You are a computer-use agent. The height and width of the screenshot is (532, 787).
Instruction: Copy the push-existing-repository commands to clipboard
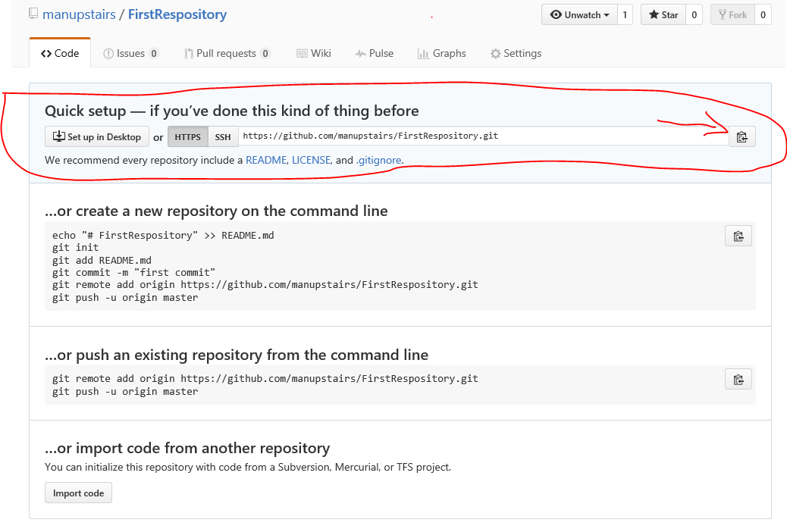pos(738,380)
